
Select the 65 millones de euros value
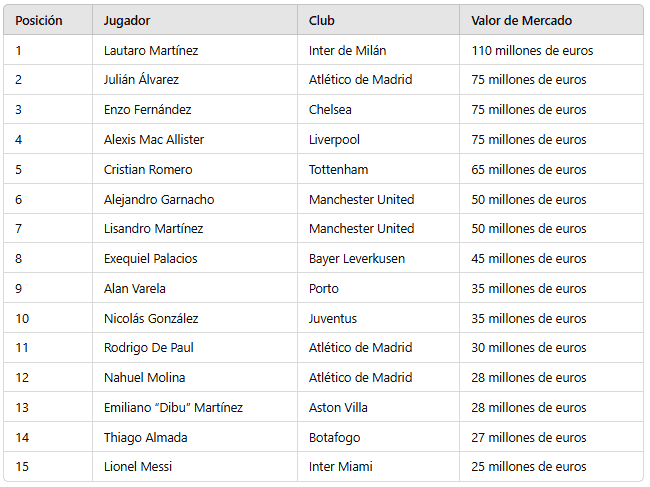coord(529,170)
